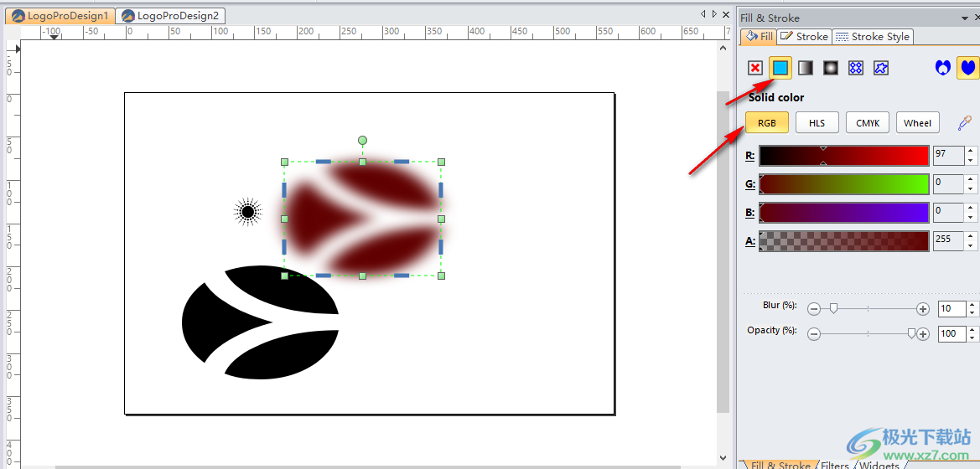Click the R red channel slider
The image size is (980, 469).
coord(843,156)
